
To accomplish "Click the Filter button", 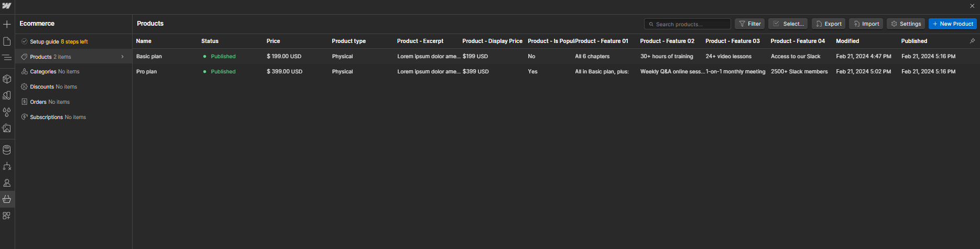I will [749, 24].
